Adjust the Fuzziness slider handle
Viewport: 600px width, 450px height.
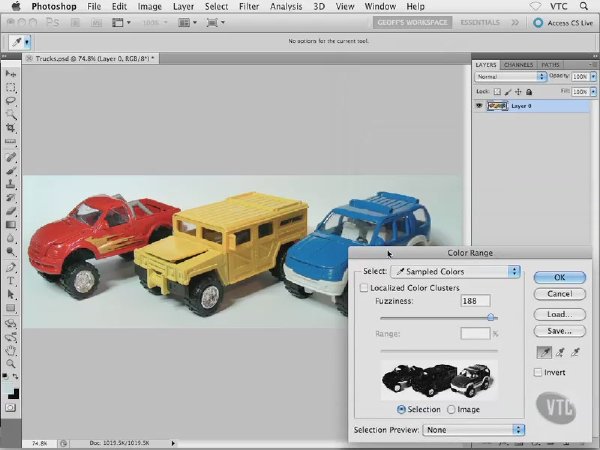pyautogui.click(x=491, y=317)
